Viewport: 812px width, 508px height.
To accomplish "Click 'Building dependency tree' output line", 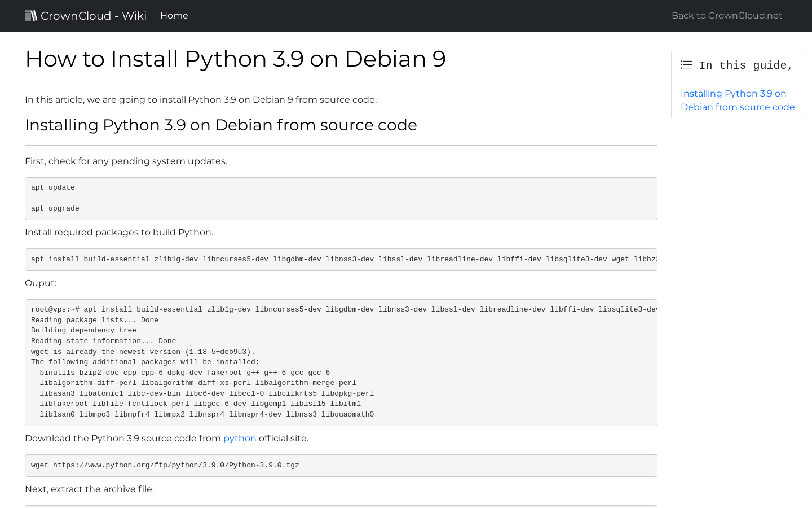I will pyautogui.click(x=83, y=330).
